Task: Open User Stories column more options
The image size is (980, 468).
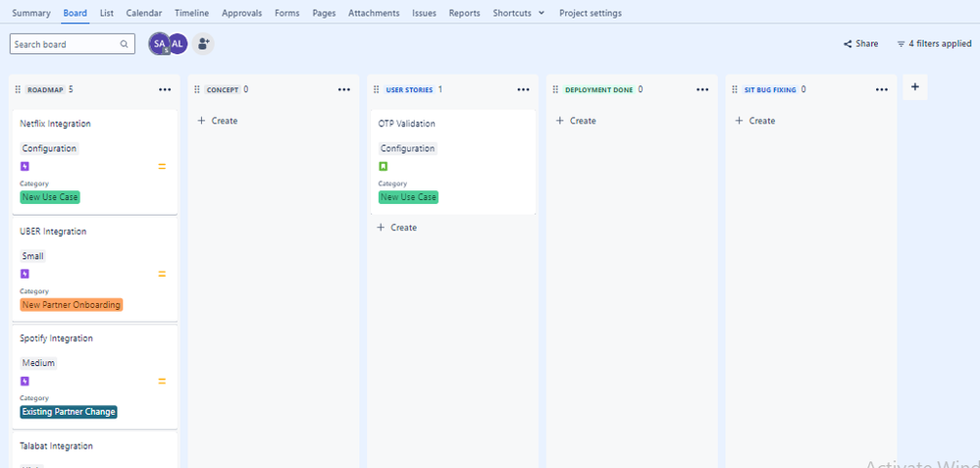Action: tap(524, 89)
